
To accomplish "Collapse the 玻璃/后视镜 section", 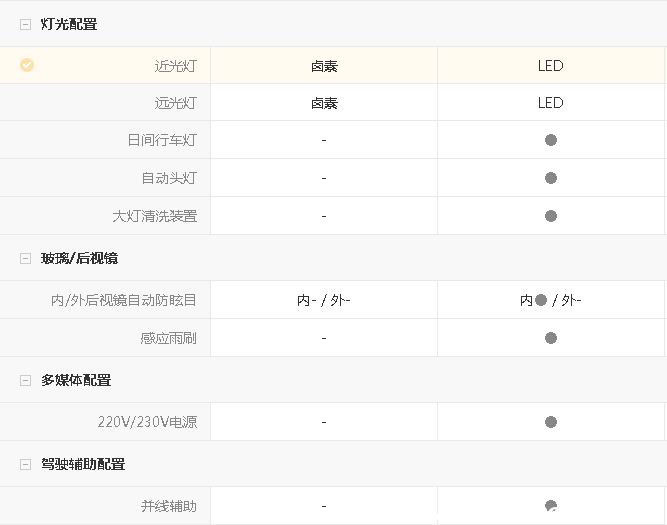I will pos(25,258).
